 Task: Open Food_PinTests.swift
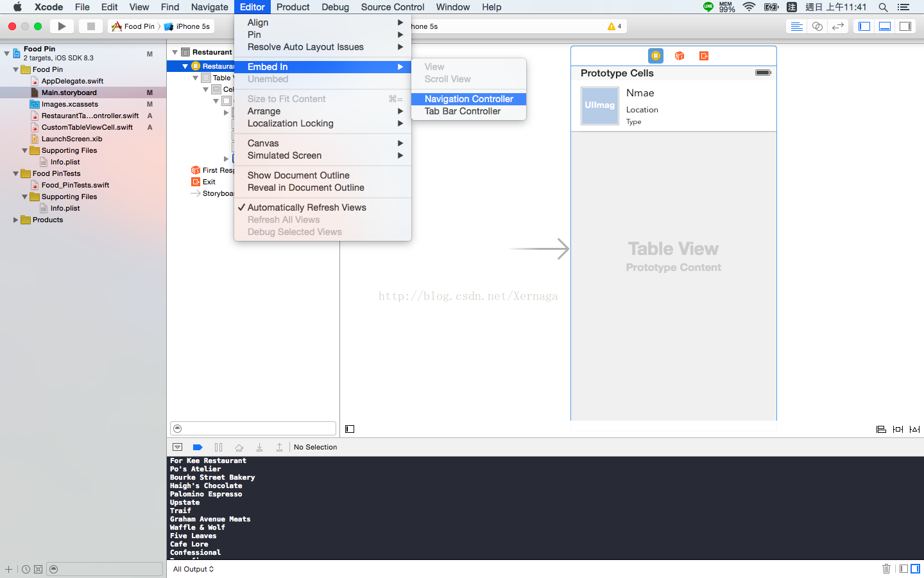tap(75, 185)
